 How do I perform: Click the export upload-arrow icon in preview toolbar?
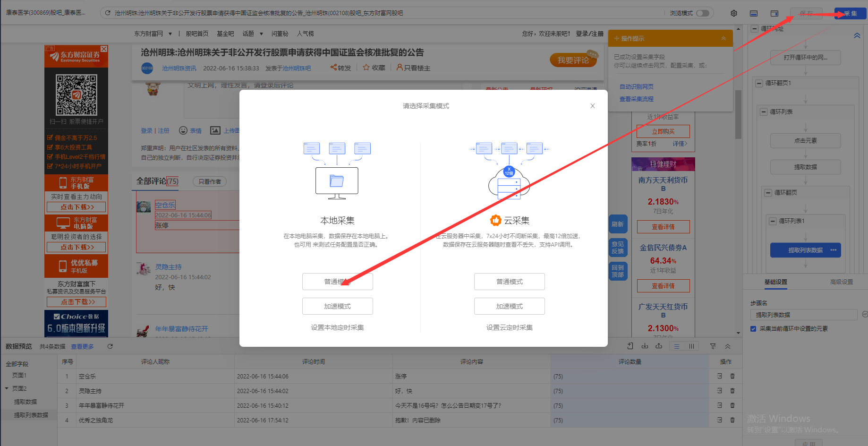tap(659, 346)
